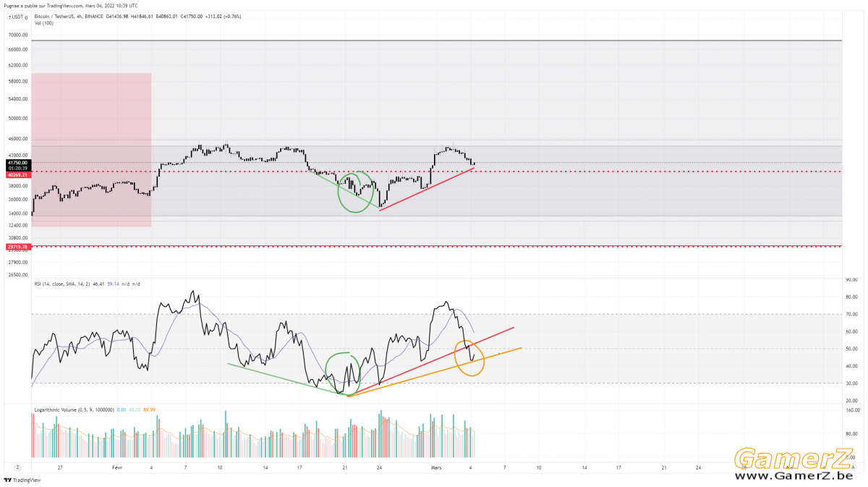Click the 58000.00 price axis value
Viewport: 868px width, 487px height.
click(x=18, y=82)
